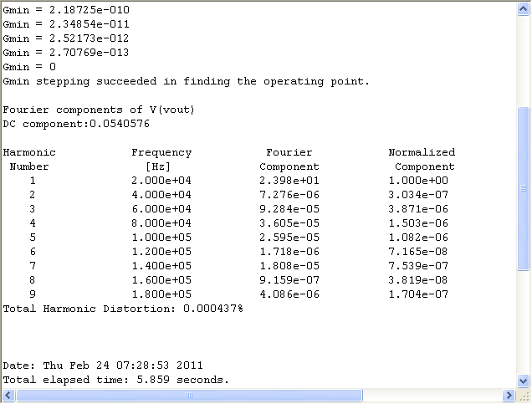The image size is (532, 404).
Task: Click the horizontal scrollbar left arrow
Action: point(8,395)
